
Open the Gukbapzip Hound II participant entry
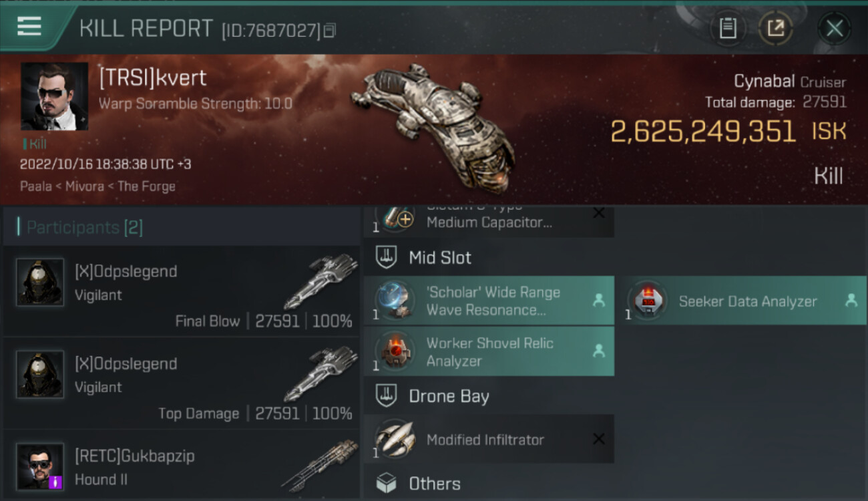point(182,466)
